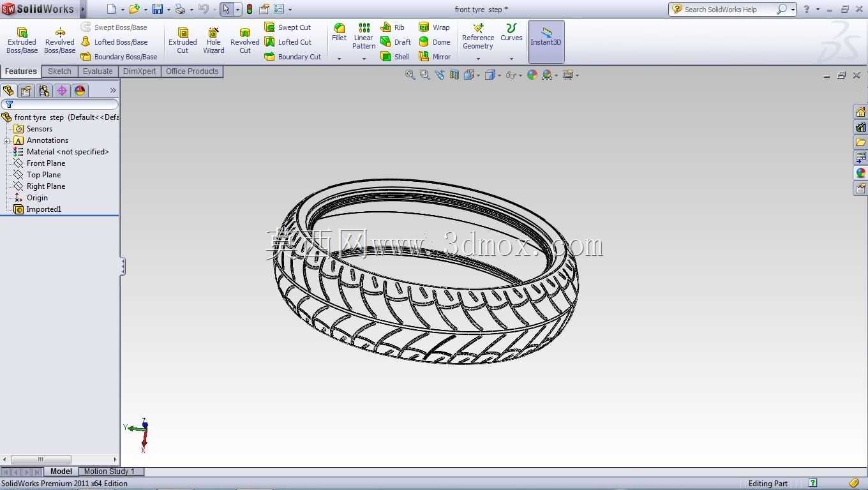The image size is (868, 490).
Task: Open the Linear Pattern dropdown arrow
Action: pyautogui.click(x=364, y=59)
